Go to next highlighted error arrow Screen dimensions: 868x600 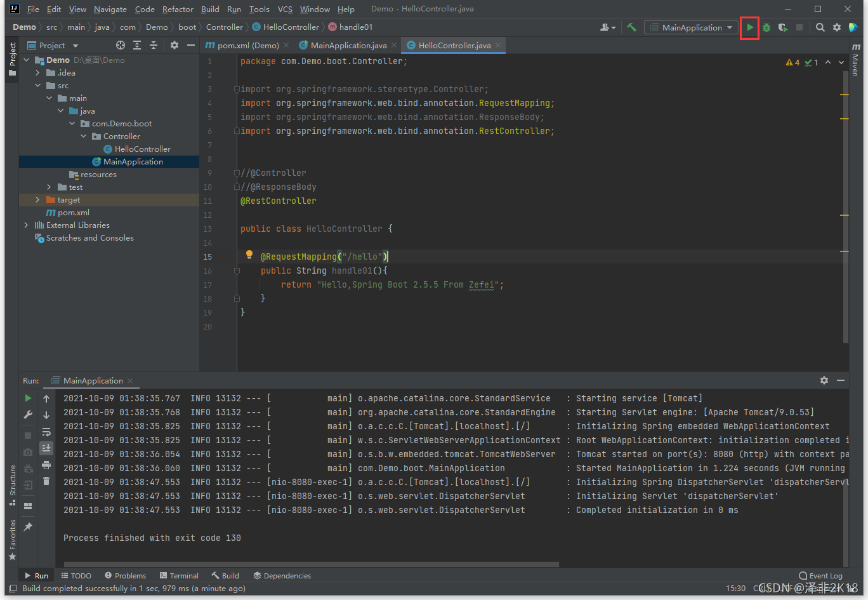pos(841,62)
